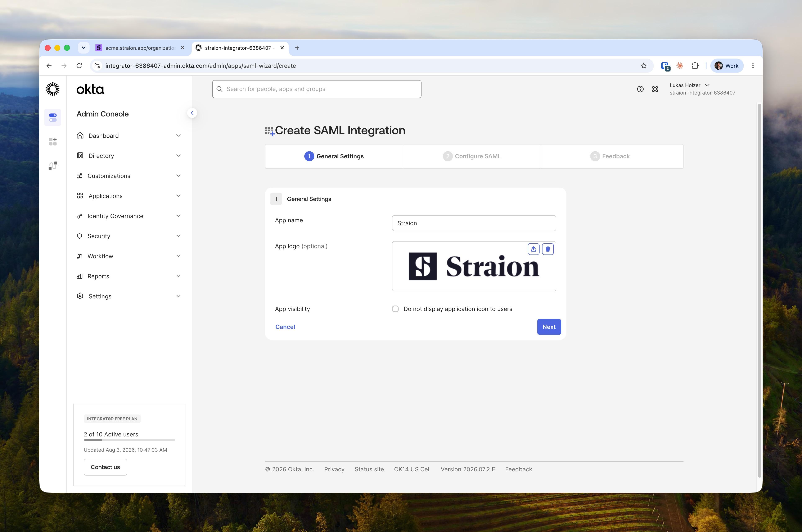Close the acme.straion.app tab

[x=183, y=48]
